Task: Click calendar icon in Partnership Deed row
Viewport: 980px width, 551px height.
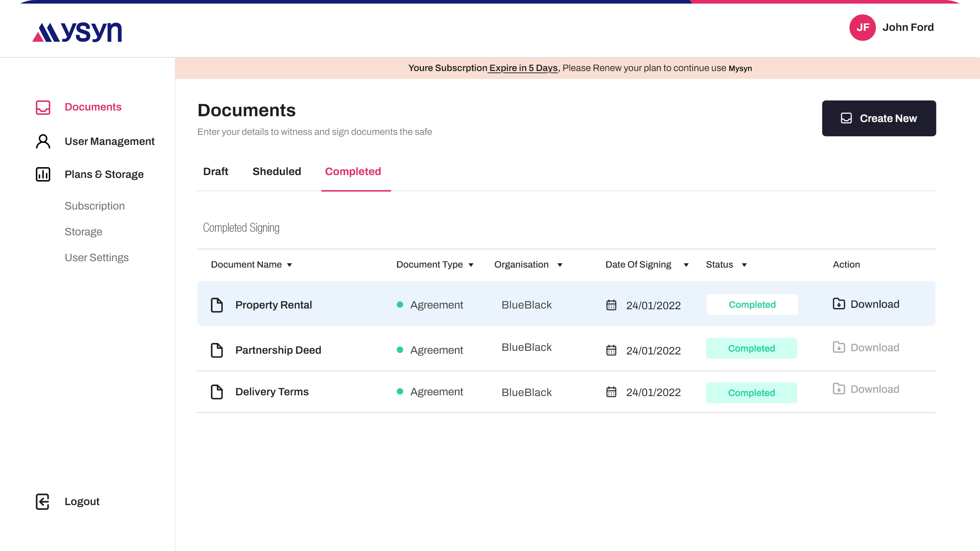Action: pos(611,350)
